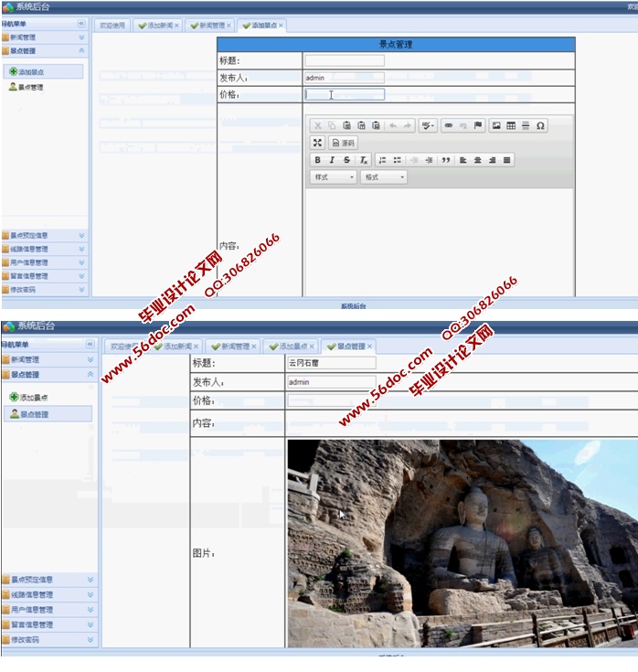Click the Copy icon in editor toolbar
Screen dimensions: 638x672
pos(332,125)
